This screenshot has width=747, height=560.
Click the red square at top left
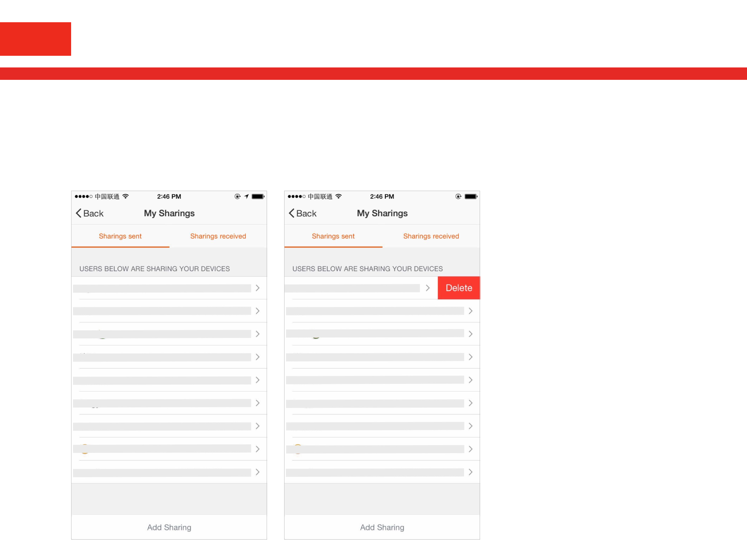[x=35, y=39]
